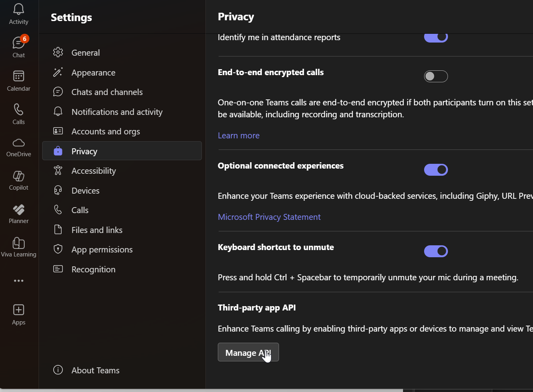Disable Identify me in attendance reports
533x392 pixels.
point(436,37)
